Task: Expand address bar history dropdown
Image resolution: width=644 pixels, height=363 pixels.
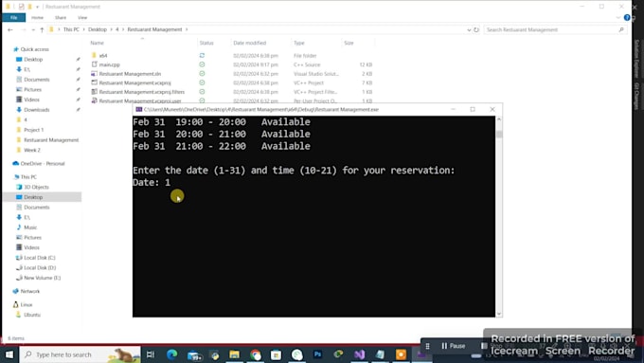Action: click(469, 29)
